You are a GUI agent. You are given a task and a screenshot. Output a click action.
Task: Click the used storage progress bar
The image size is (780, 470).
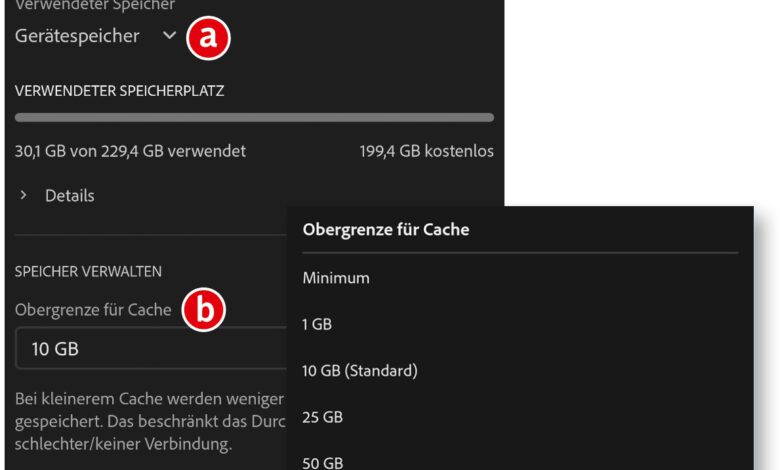pyautogui.click(x=254, y=117)
